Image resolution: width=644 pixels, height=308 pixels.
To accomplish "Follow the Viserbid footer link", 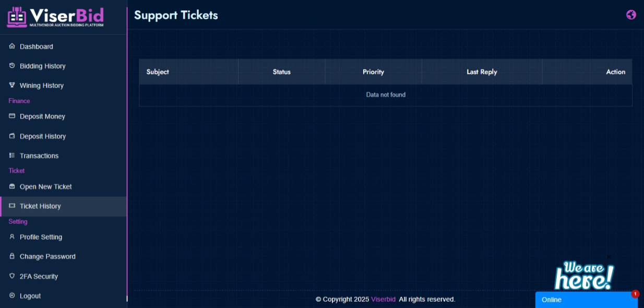I will pos(383,299).
